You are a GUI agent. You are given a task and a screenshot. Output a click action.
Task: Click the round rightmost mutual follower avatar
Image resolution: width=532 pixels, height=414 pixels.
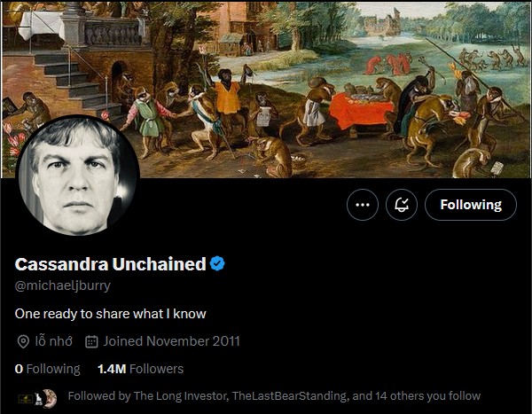click(50, 395)
